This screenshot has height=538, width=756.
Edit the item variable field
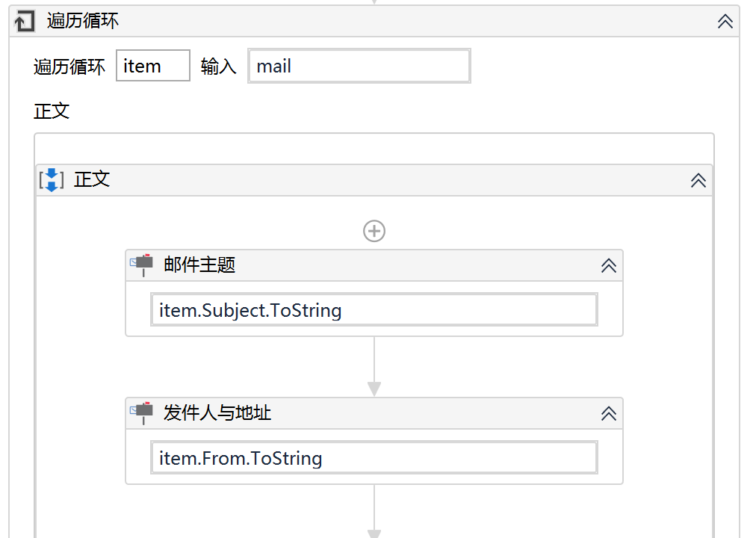(x=153, y=66)
